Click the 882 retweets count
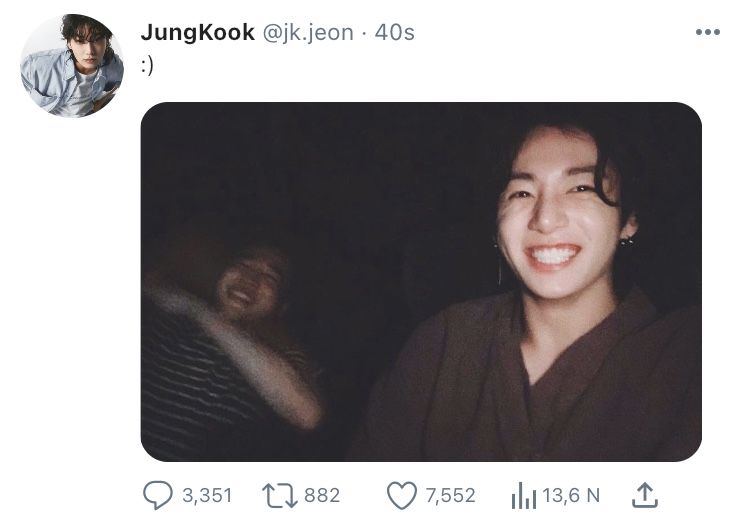 (322, 495)
